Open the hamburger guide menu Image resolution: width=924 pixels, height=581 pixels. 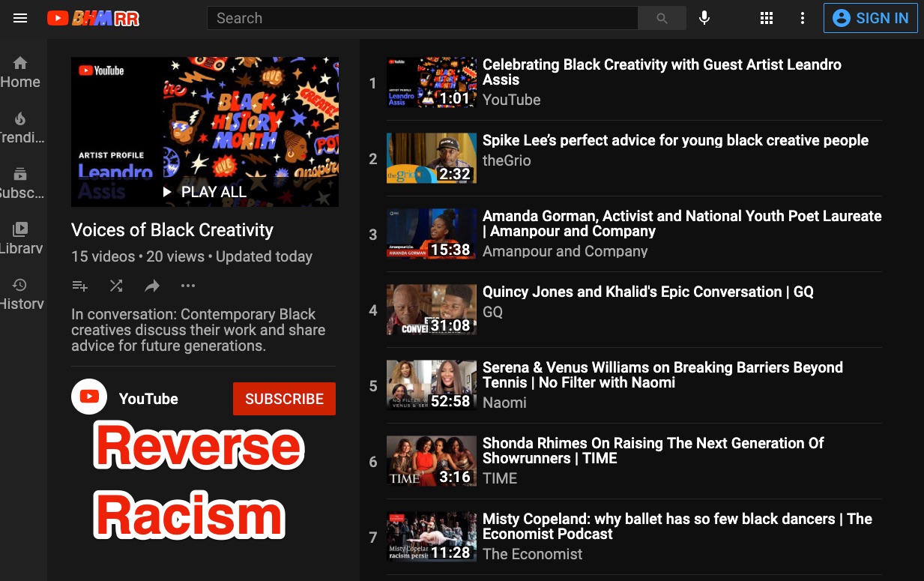(20, 18)
